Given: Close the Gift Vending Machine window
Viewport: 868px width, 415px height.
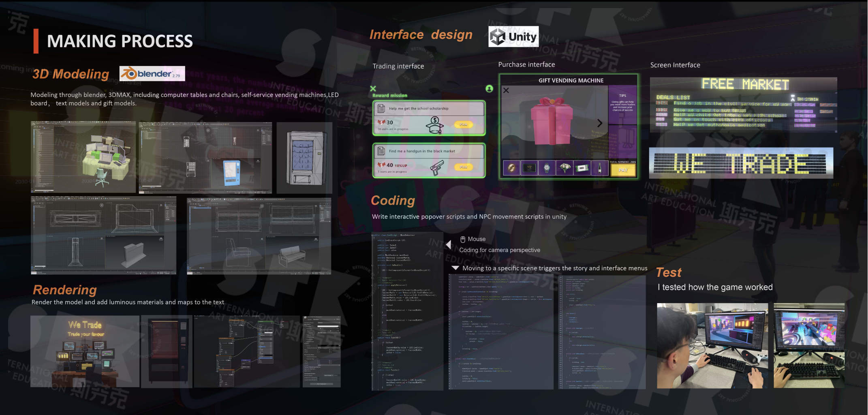Looking at the screenshot, I should pos(506,90).
